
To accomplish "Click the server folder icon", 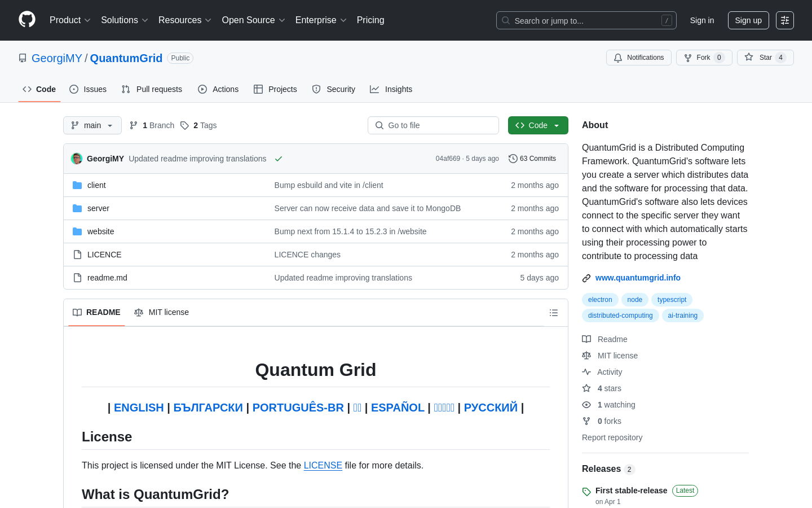I will pyautogui.click(x=77, y=208).
